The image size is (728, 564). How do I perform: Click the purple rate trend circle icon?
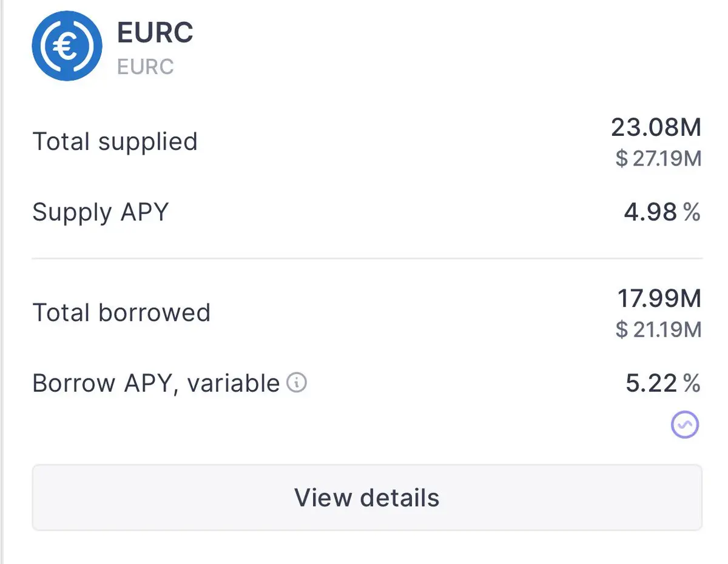(685, 425)
